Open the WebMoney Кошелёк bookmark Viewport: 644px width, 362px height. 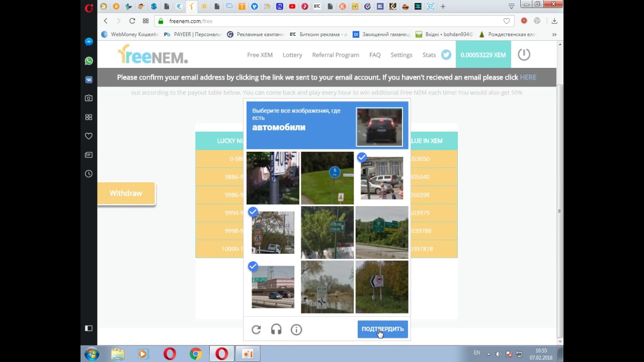tap(130, 34)
